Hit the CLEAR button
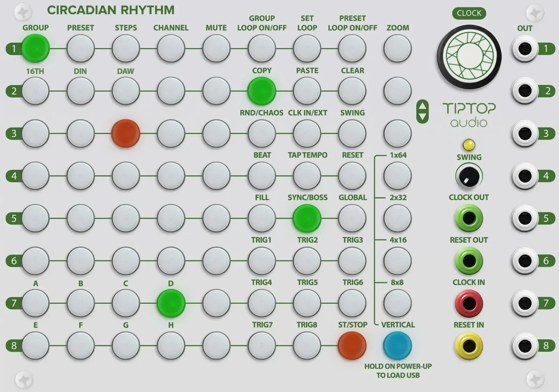Screen dimensions: 559x392 (x=352, y=90)
